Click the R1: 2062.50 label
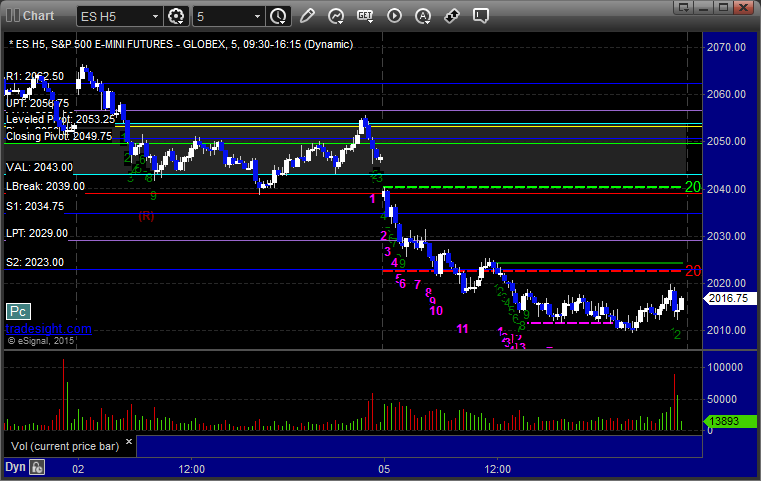 pyautogui.click(x=35, y=76)
